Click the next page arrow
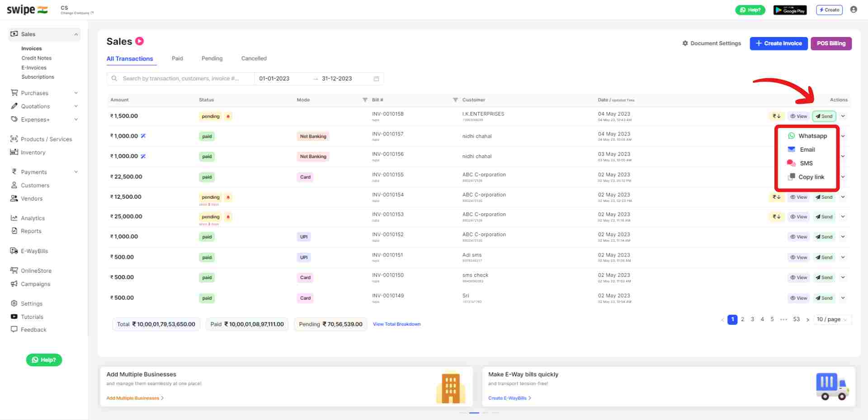The width and height of the screenshot is (868, 420). click(808, 320)
